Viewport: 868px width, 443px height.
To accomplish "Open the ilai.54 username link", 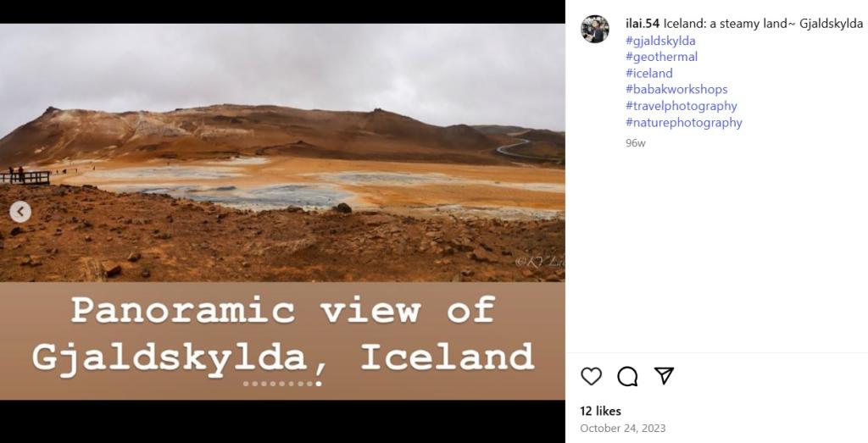I will [643, 23].
